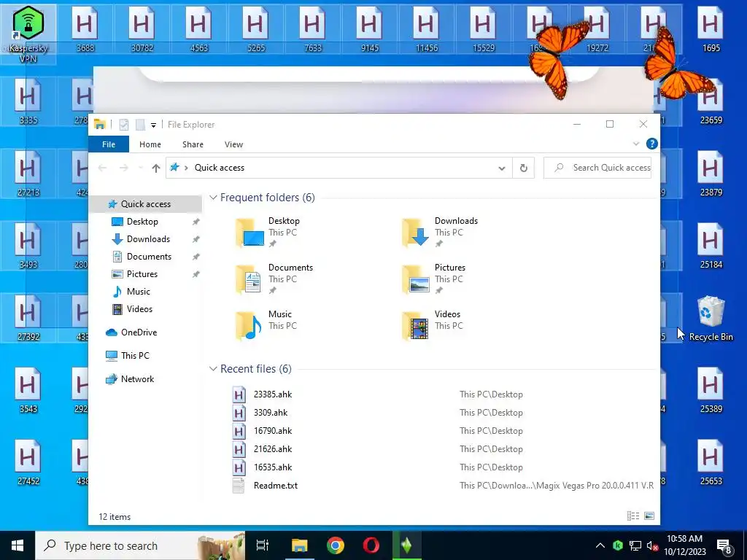Open recent locations dropdown arrow

(140, 168)
